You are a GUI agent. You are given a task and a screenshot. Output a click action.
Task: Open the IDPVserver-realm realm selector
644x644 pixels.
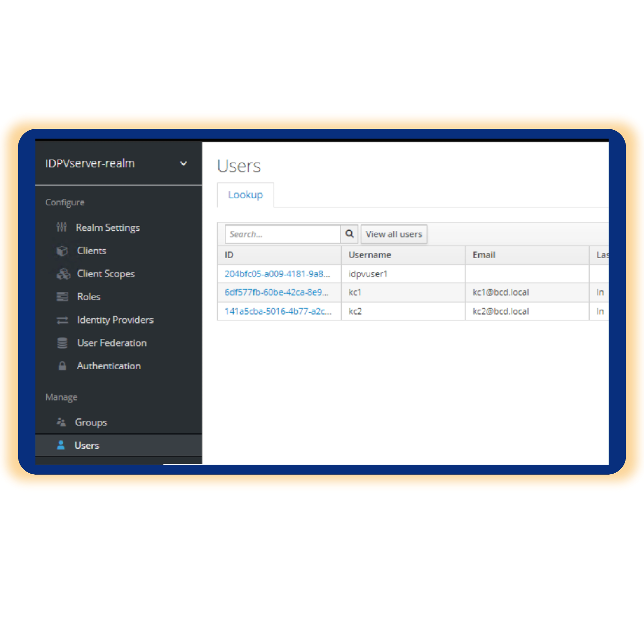point(90,163)
